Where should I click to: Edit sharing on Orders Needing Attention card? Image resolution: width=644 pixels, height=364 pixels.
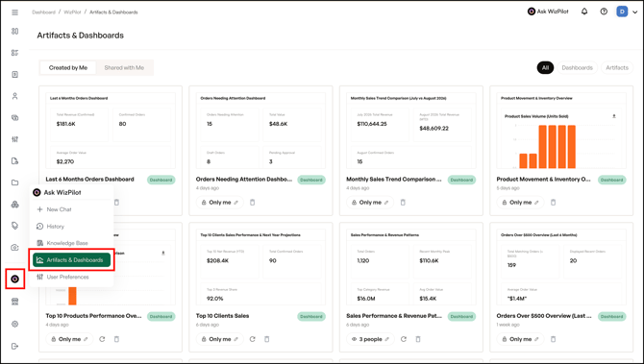pos(220,203)
